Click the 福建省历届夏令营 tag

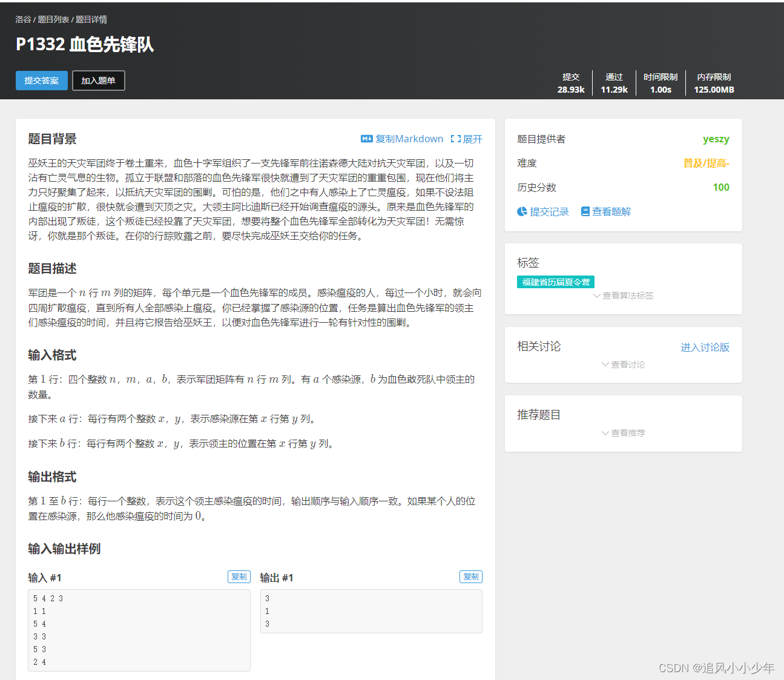556,282
